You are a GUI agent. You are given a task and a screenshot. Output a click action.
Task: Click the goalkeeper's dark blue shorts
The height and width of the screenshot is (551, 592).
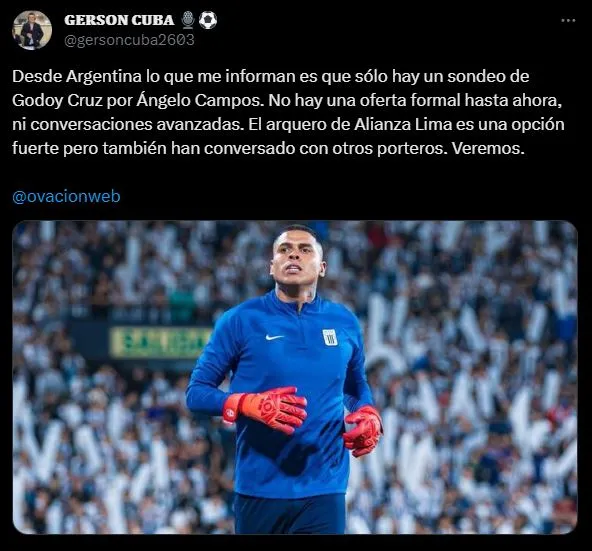290,513
